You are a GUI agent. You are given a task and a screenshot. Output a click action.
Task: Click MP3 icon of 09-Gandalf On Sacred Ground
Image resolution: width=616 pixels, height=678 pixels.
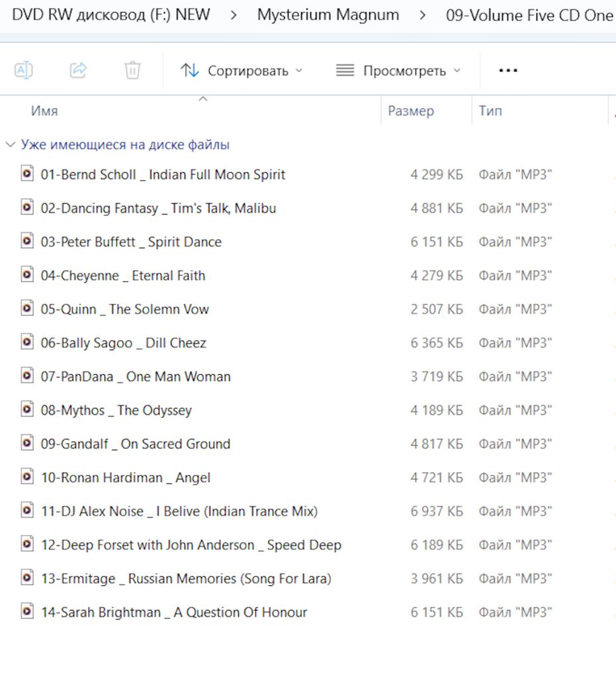point(27,443)
